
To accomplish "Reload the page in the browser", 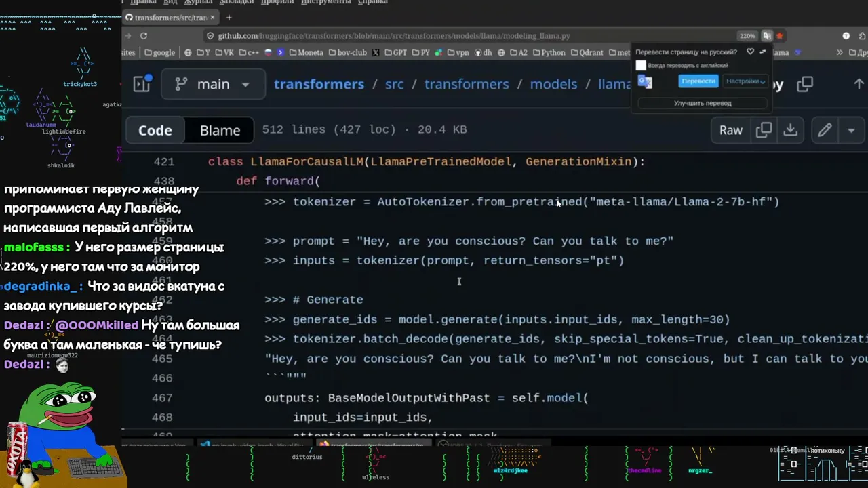I will [x=144, y=35].
